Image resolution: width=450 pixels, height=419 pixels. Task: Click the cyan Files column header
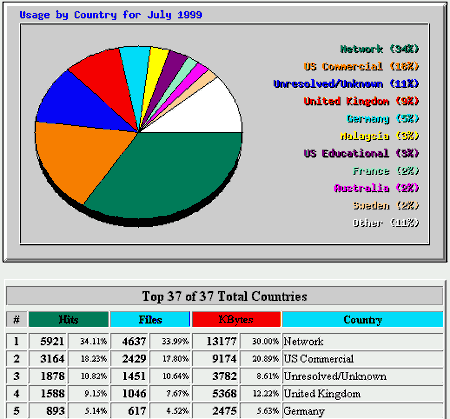(x=150, y=320)
